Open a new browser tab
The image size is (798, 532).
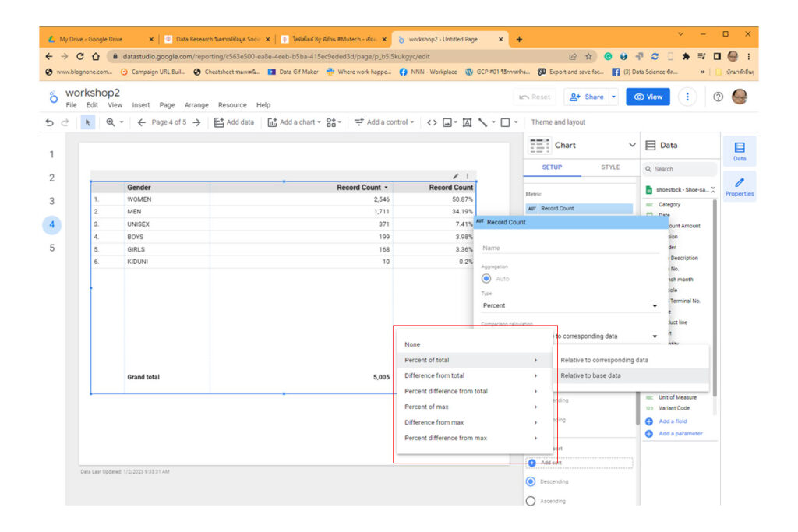(519, 39)
